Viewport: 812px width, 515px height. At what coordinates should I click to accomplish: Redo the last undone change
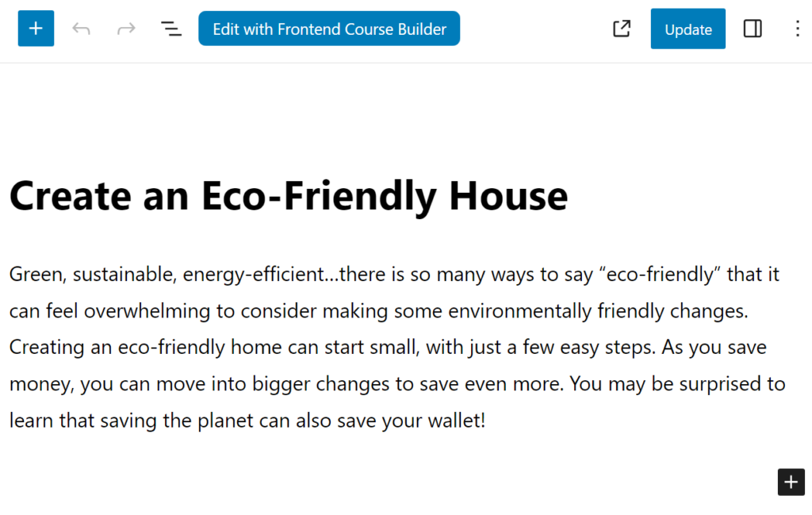click(x=126, y=29)
